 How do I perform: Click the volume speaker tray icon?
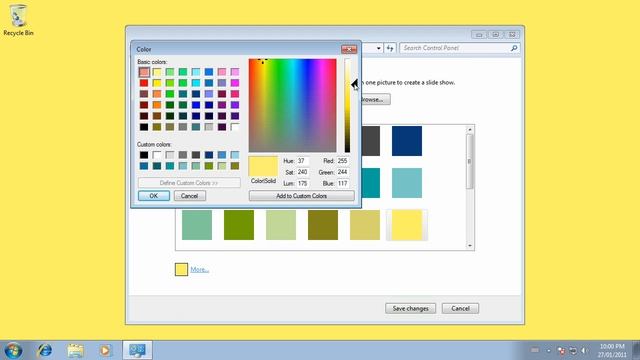point(584,350)
